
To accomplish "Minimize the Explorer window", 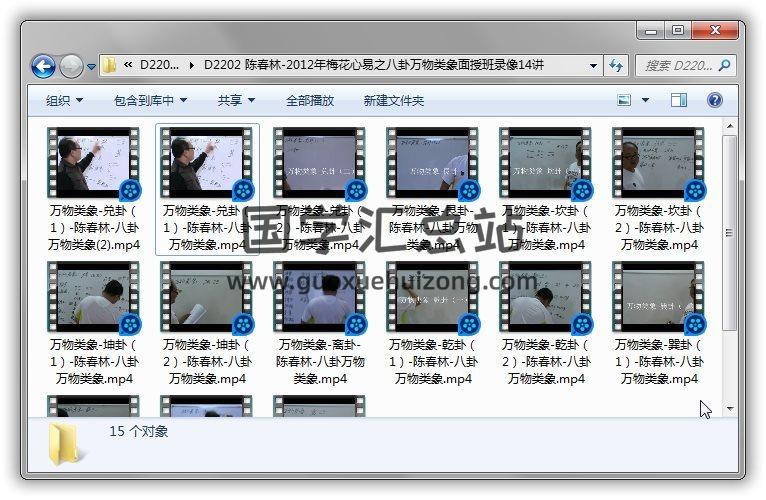I will pyautogui.click(x=651, y=30).
